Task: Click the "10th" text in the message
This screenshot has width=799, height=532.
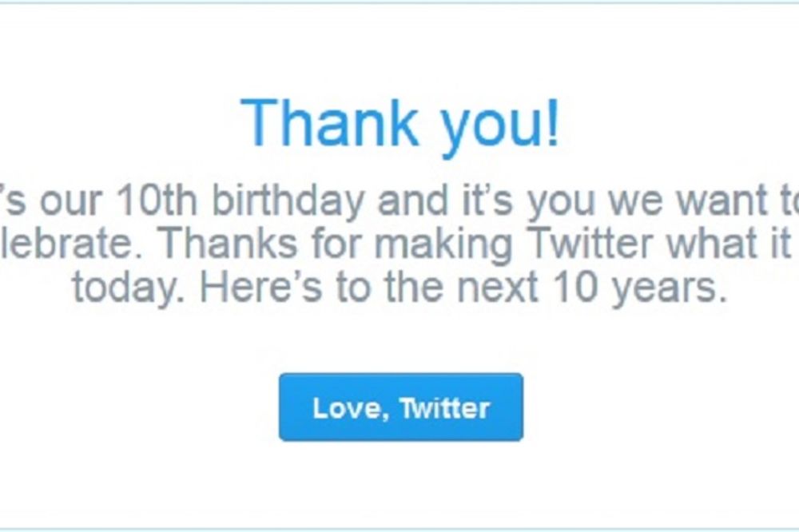Action: [152, 202]
